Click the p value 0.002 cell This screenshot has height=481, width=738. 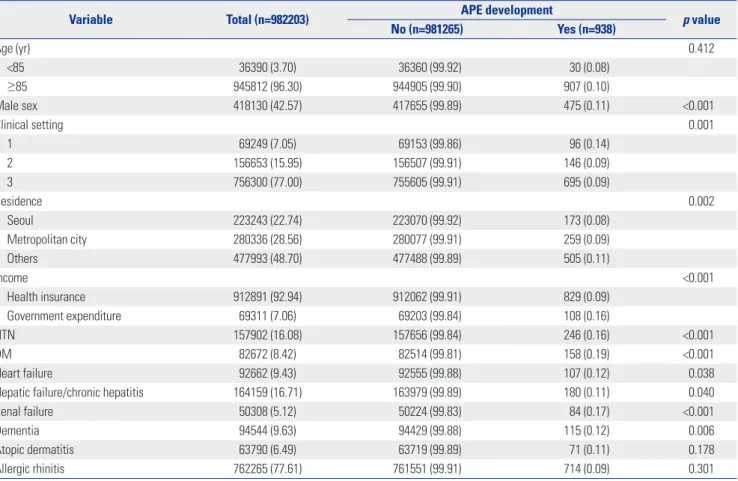(x=701, y=201)
